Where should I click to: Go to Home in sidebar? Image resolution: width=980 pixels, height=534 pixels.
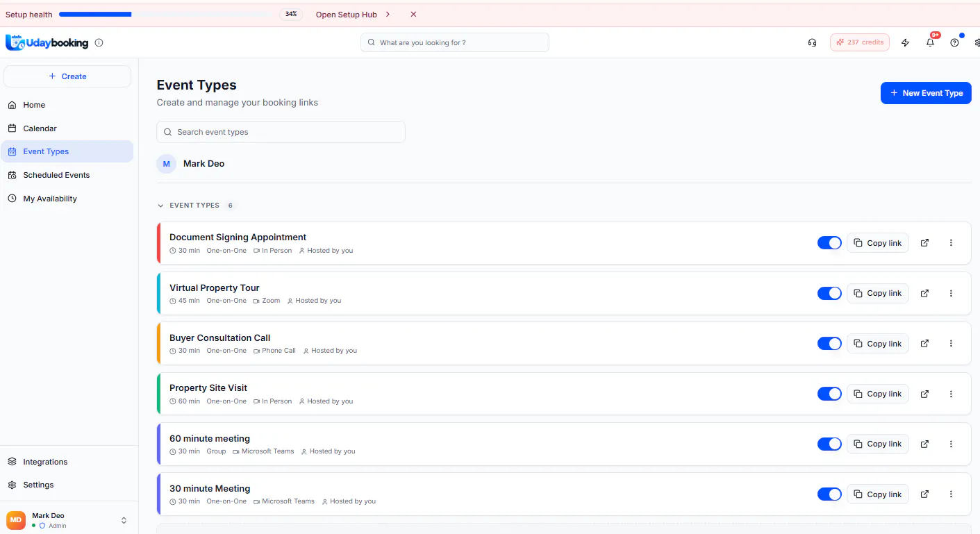[67, 105]
